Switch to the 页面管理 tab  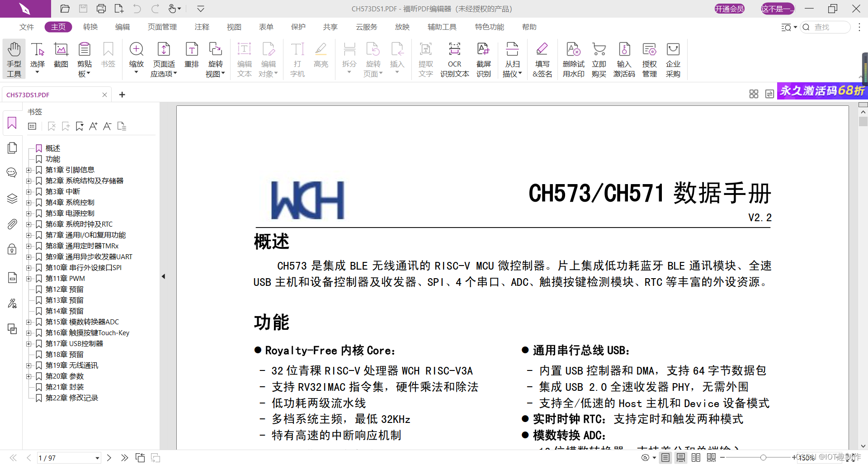click(162, 27)
